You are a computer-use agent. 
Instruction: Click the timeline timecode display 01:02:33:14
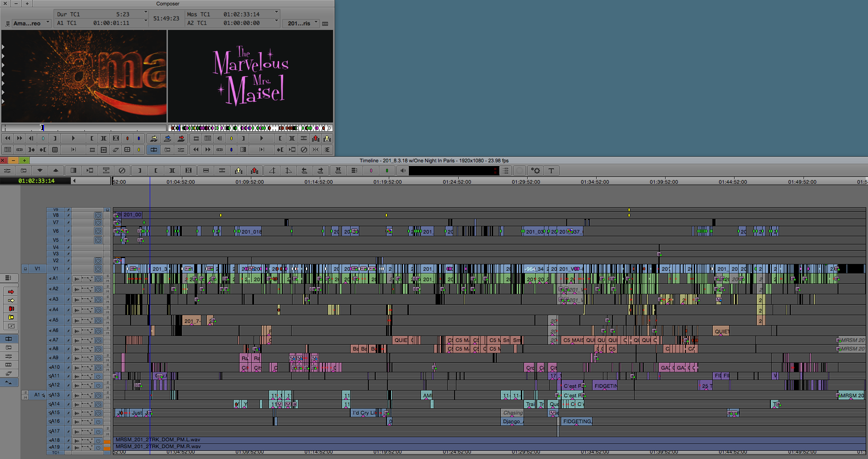tap(36, 181)
